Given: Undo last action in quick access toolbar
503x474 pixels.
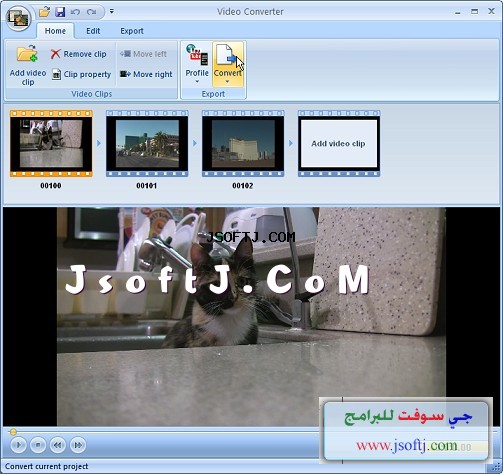Looking at the screenshot, I should click(75, 12).
